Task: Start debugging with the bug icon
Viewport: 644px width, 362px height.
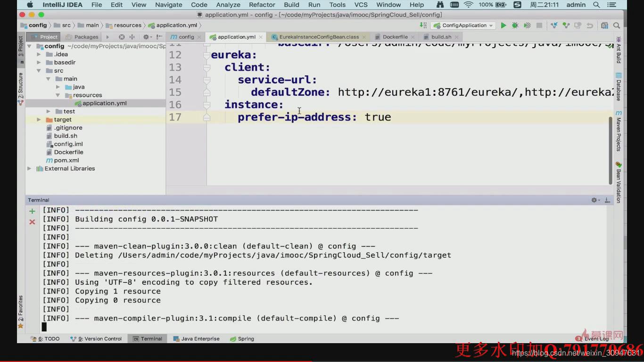Action: [515, 25]
